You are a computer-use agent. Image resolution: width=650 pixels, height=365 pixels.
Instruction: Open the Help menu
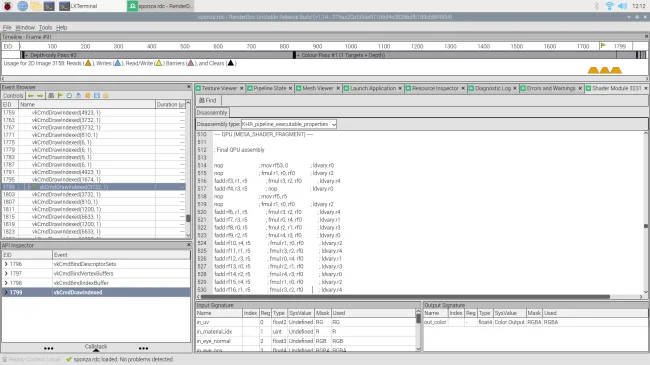[61, 27]
